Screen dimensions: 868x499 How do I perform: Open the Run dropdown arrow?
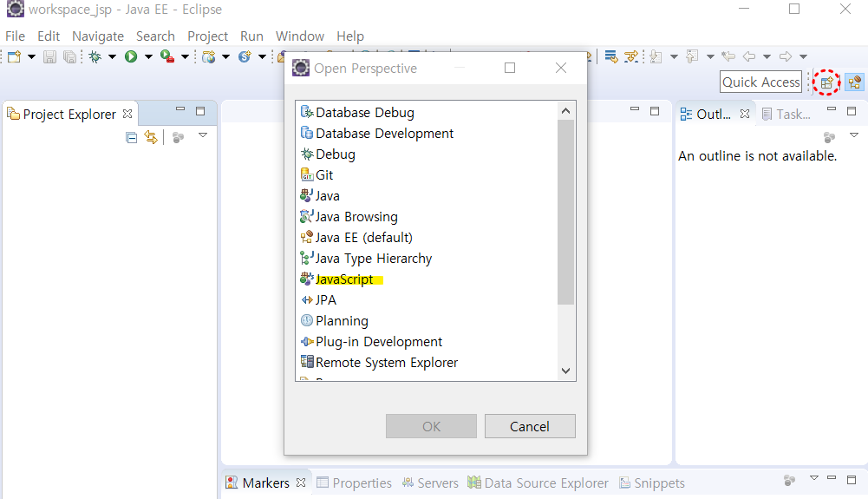[148, 56]
